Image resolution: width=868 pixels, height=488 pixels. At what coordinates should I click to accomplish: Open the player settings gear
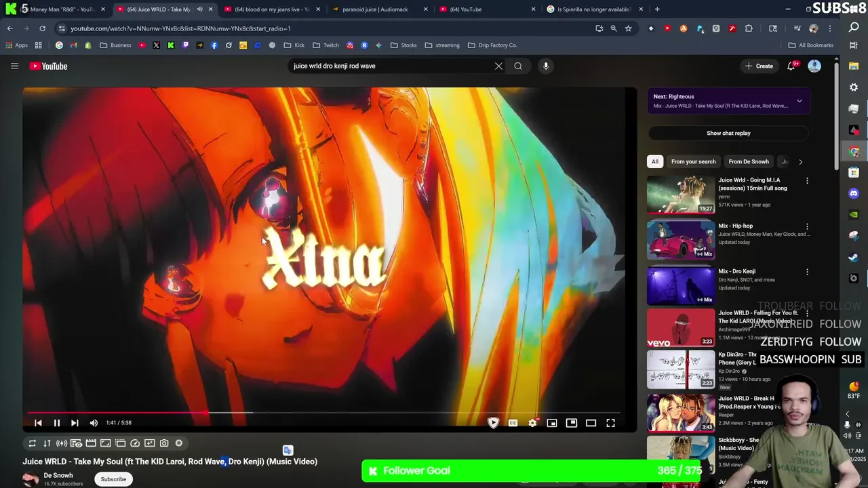tap(533, 423)
